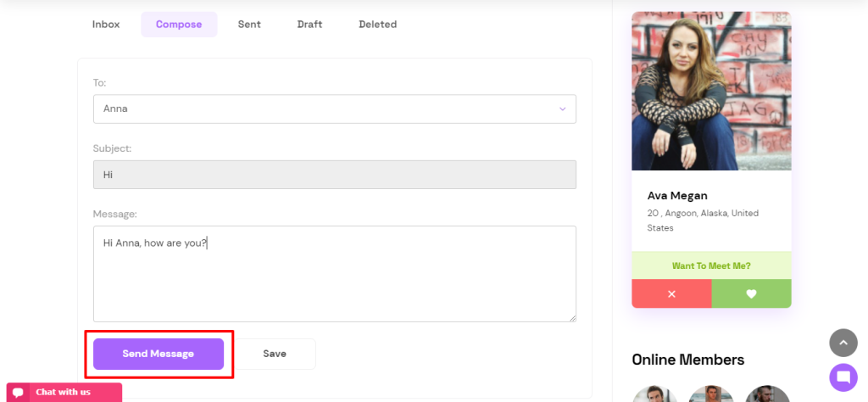Viewport: 868px width, 402px height.
Task: Open the first online member avatar
Action: point(654,394)
